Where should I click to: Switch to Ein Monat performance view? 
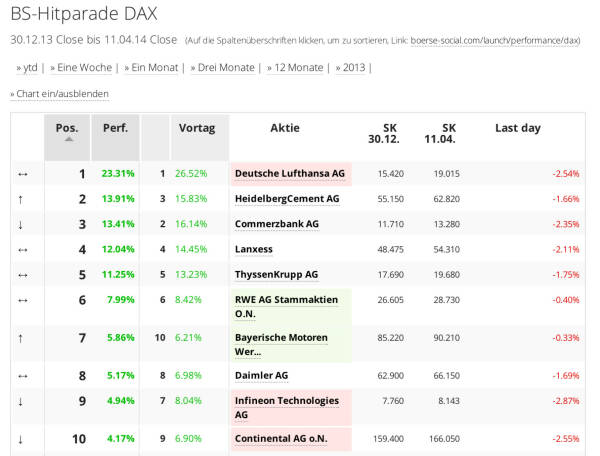point(153,67)
